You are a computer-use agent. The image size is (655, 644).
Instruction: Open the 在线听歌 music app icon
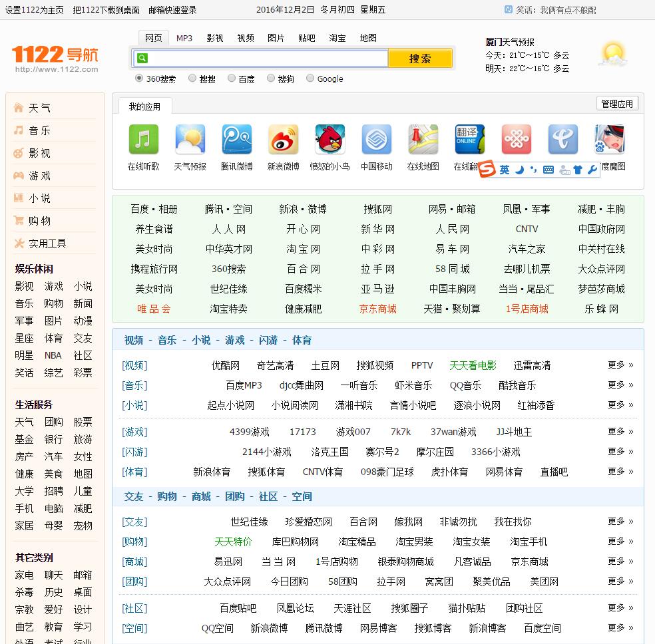tap(143, 140)
